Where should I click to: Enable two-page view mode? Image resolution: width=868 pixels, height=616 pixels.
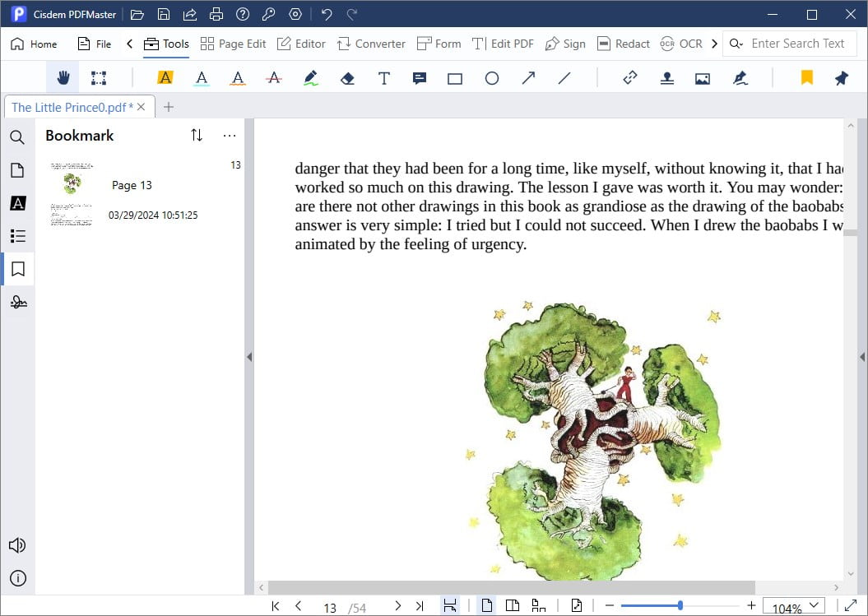513,605
